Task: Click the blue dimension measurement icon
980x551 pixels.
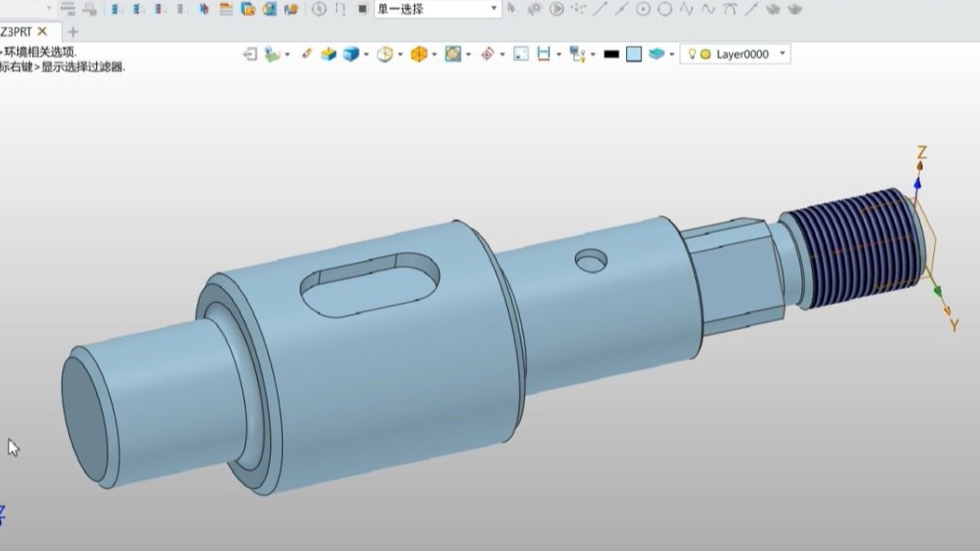Action: tap(544, 54)
